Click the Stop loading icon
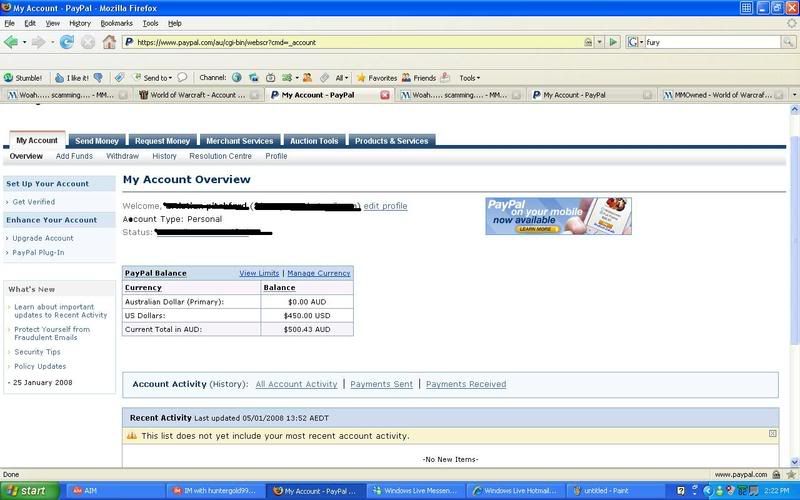The height and width of the screenshot is (500, 800). point(88,42)
